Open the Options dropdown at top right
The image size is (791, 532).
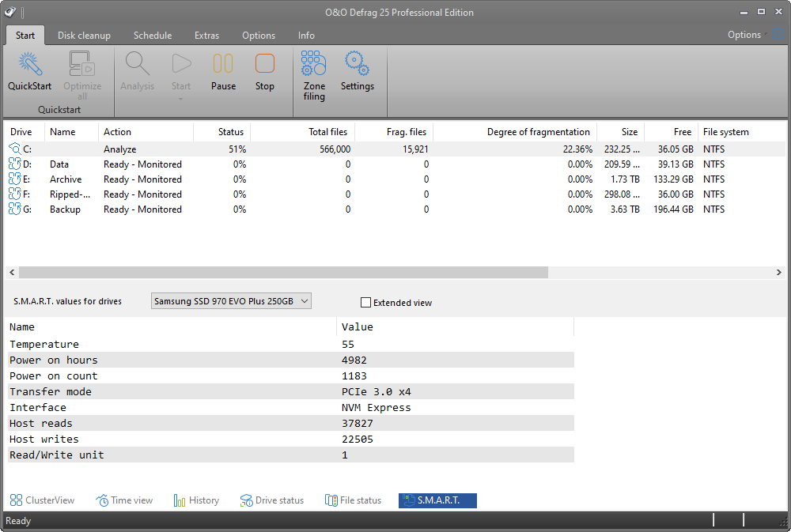747,35
